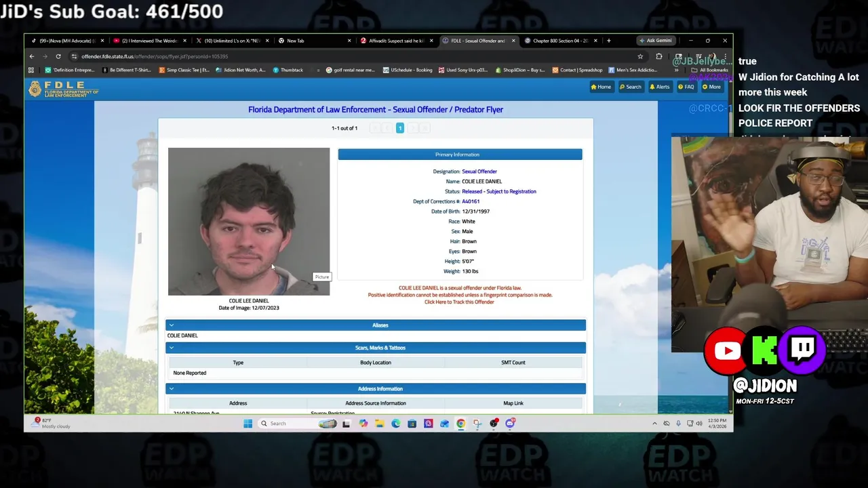Open the Windows Start menu
The height and width of the screenshot is (488, 868).
(x=248, y=424)
